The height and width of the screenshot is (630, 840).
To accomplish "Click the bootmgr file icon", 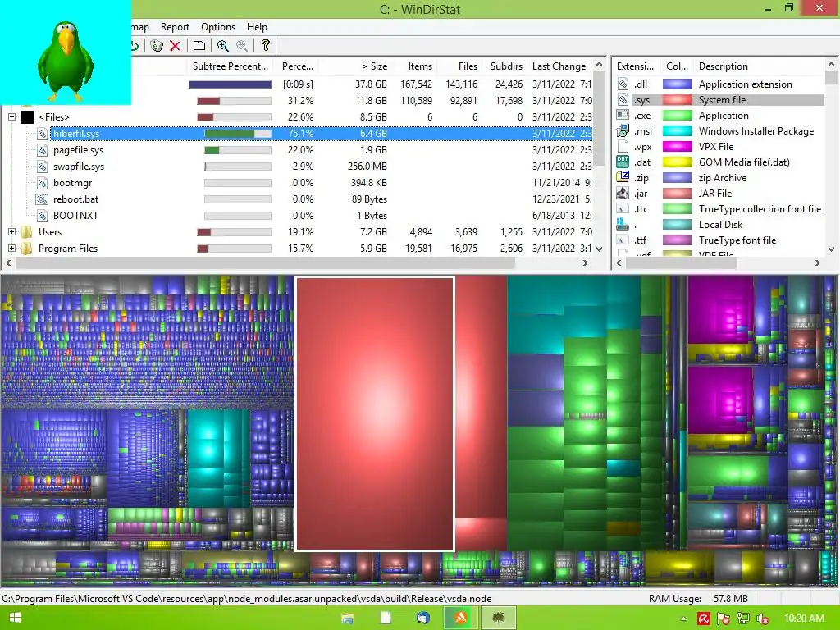I will (x=43, y=183).
